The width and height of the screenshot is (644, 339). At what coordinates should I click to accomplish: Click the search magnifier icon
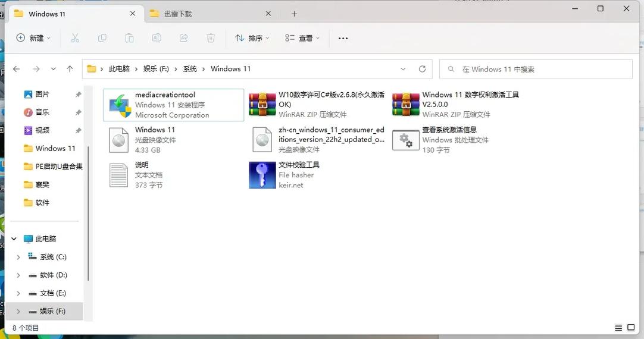(451, 69)
